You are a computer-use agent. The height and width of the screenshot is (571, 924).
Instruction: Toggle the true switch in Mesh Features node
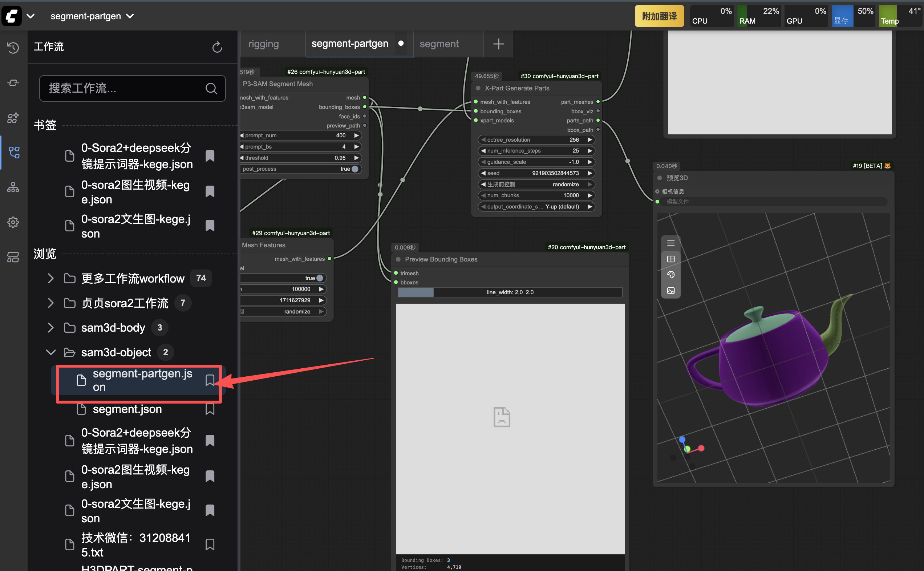click(x=319, y=278)
